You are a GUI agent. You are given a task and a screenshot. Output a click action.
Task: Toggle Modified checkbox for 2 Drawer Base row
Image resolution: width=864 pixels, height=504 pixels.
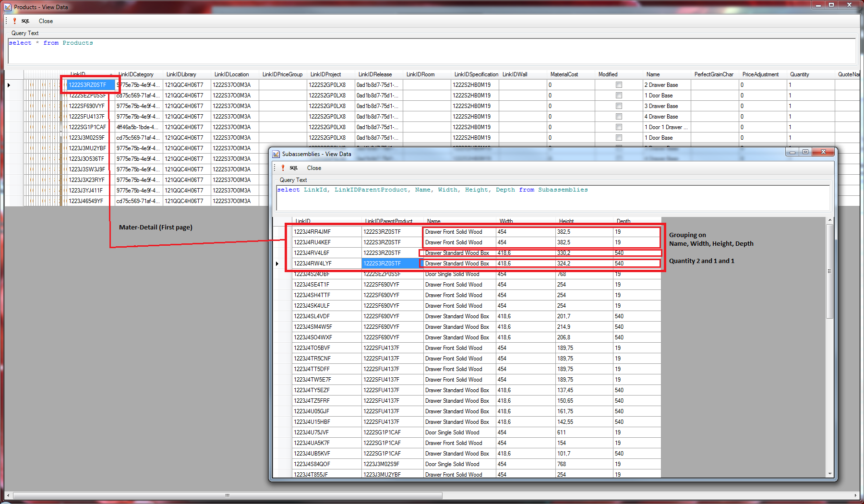pos(619,85)
